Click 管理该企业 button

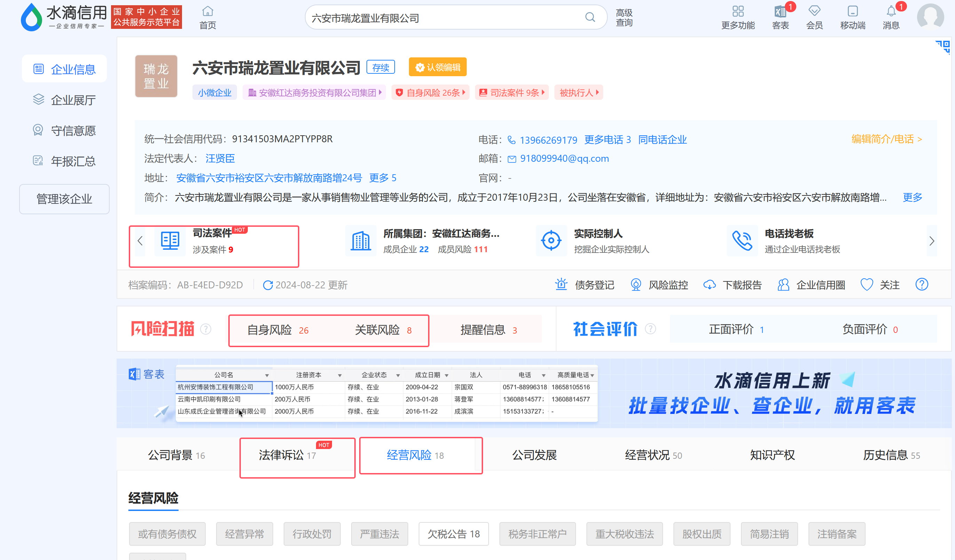(x=64, y=199)
